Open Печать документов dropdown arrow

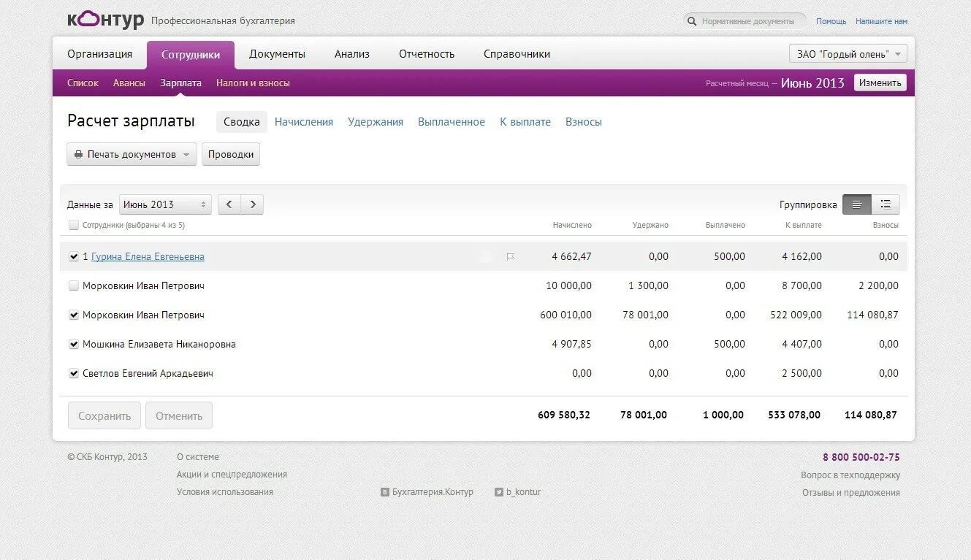click(186, 155)
